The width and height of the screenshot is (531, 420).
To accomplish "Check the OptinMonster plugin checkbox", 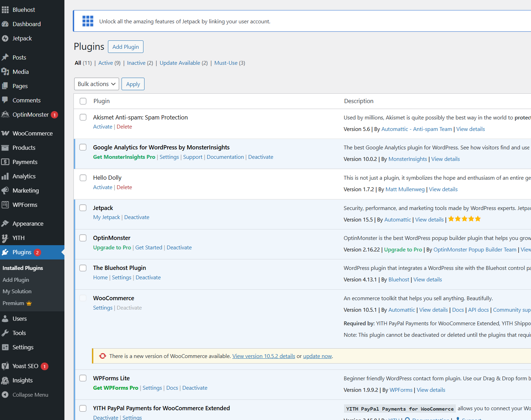I will coord(83,238).
